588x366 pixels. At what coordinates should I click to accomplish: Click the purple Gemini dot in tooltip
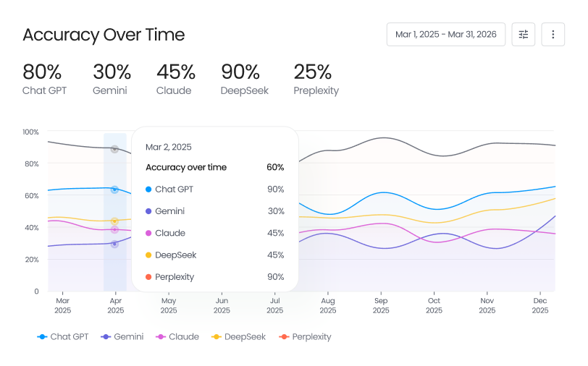[148, 211]
